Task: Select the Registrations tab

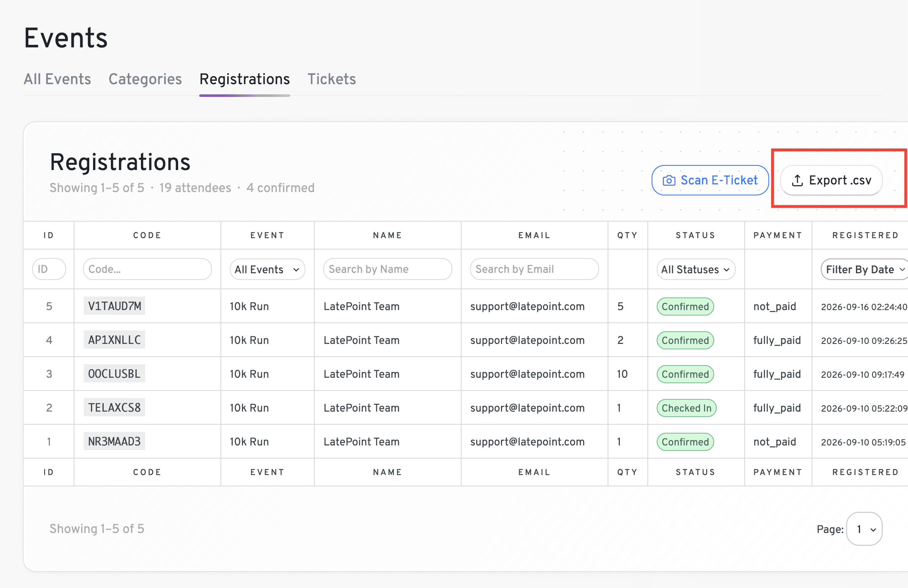Action: [245, 79]
